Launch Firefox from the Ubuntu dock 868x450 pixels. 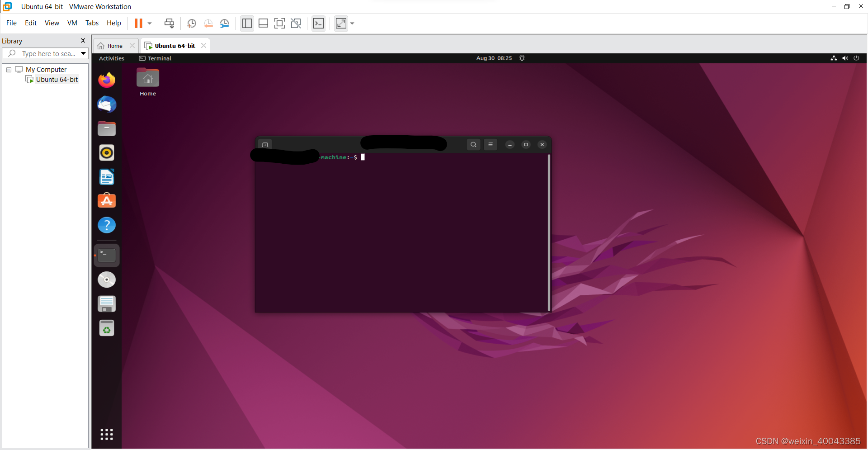[106, 80]
